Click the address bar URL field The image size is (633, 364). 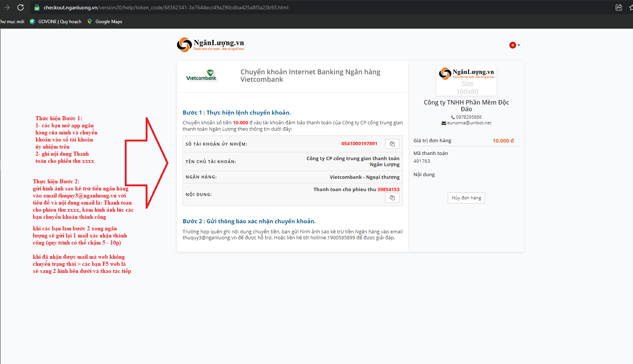(321, 7)
